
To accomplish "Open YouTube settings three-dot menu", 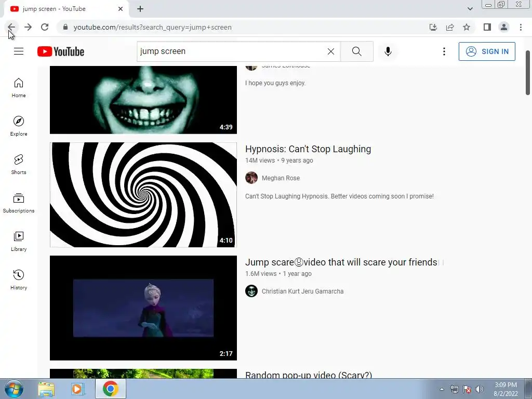I will click(x=444, y=51).
